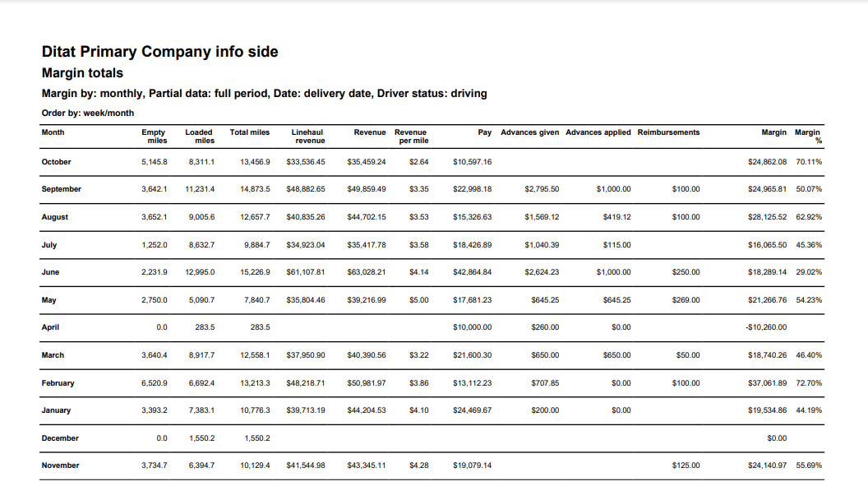
Task: Click the 'Total miles' column header
Action: point(250,132)
